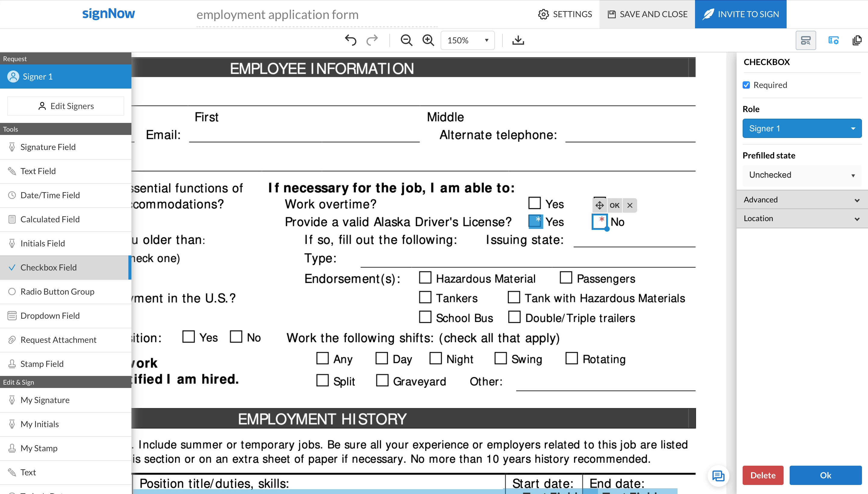Select the blue Yes checkbox for Driver's License

coord(535,222)
